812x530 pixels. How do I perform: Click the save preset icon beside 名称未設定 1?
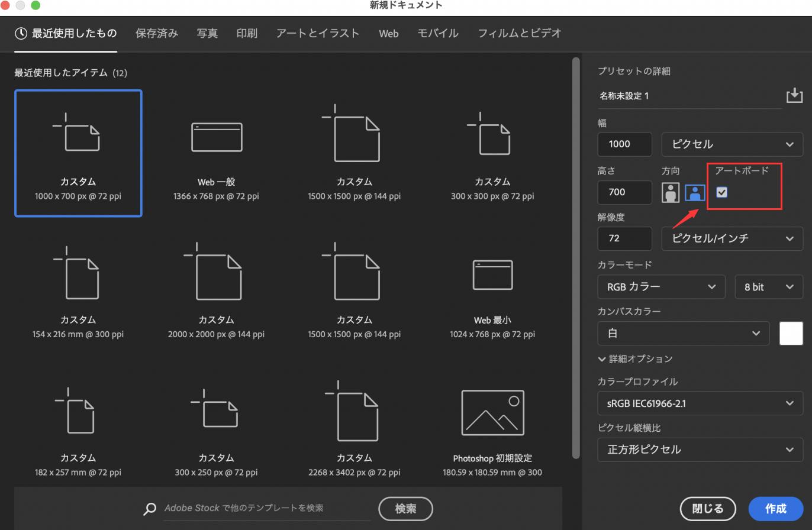[x=794, y=95]
